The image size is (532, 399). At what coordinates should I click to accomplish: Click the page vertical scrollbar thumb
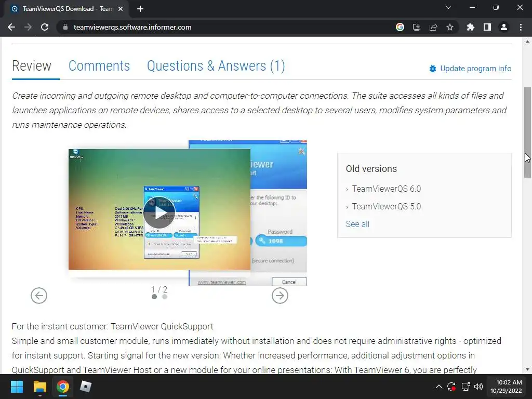[527, 132]
